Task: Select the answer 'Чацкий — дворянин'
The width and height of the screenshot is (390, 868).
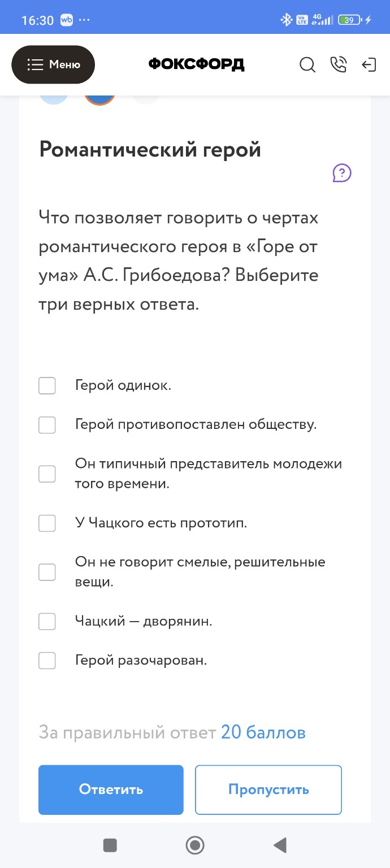Action: tap(47, 621)
